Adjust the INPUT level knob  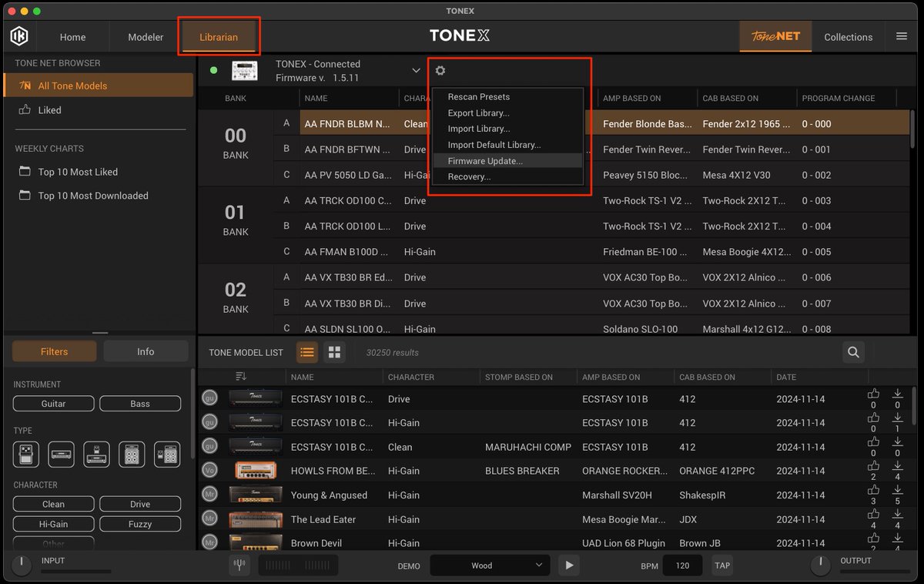(21, 564)
